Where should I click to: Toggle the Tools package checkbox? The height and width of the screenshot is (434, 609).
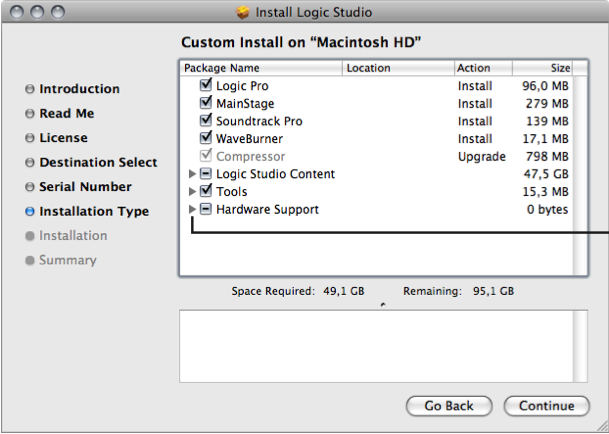(x=206, y=192)
